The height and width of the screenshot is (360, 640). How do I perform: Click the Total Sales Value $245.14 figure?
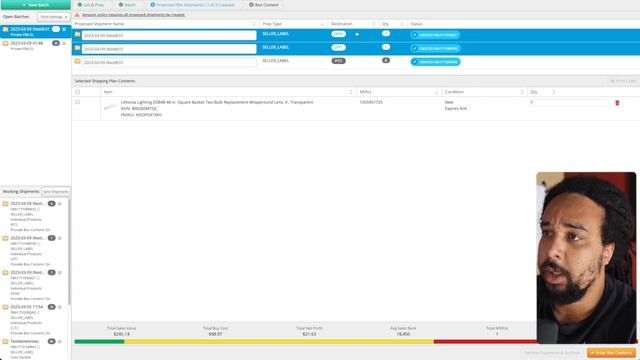pyautogui.click(x=122, y=334)
